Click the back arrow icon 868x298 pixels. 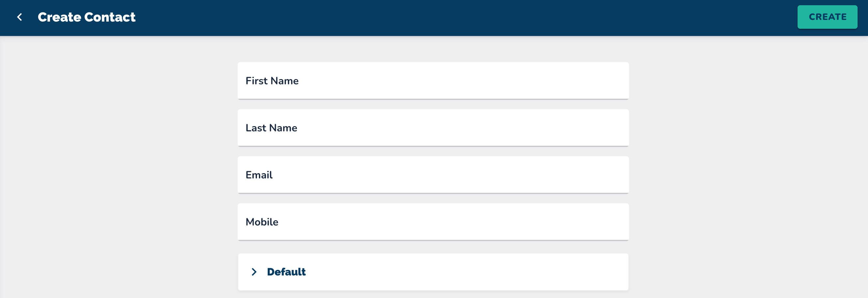[20, 17]
